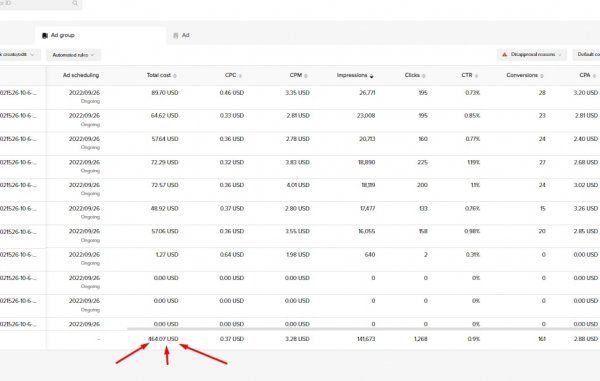
Task: Click the 141,673 total impressions value
Action: point(365,339)
